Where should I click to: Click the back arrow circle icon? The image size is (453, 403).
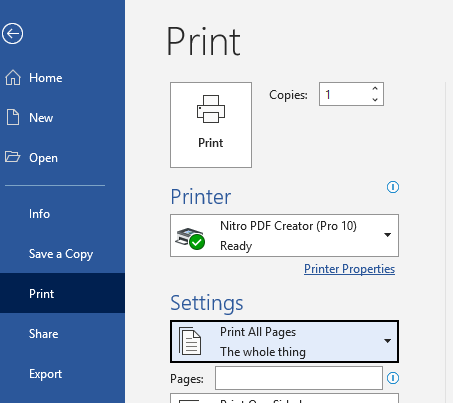(x=12, y=34)
